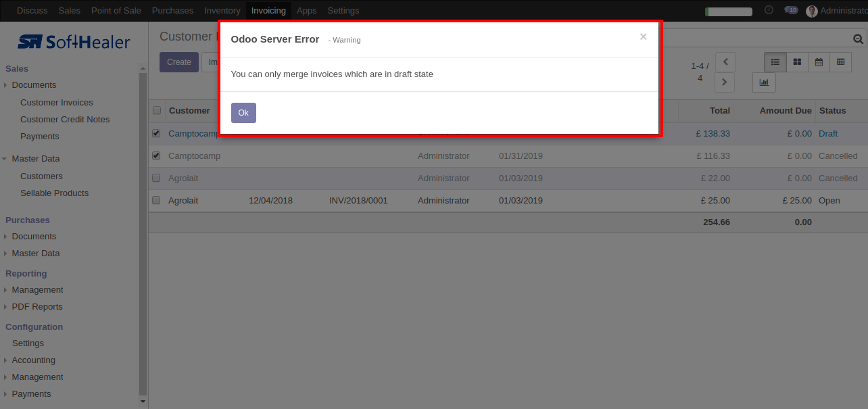Sort by Amount Due column header

786,110
